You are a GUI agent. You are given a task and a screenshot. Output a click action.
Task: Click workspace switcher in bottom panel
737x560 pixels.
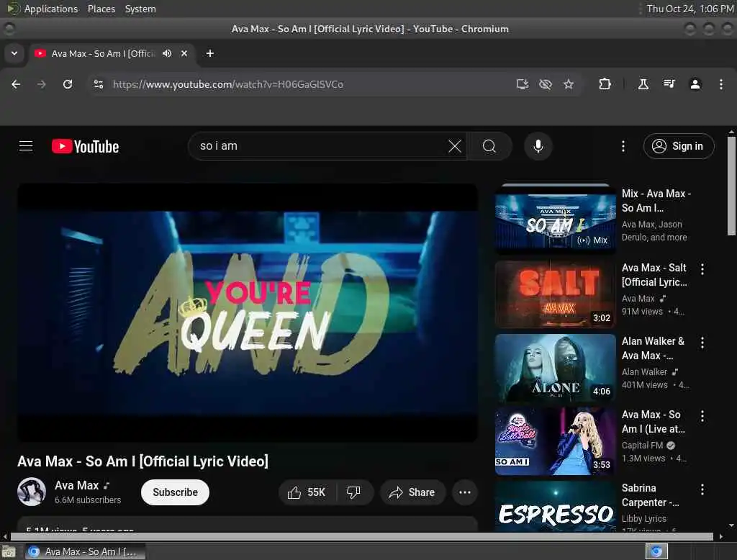click(656, 551)
